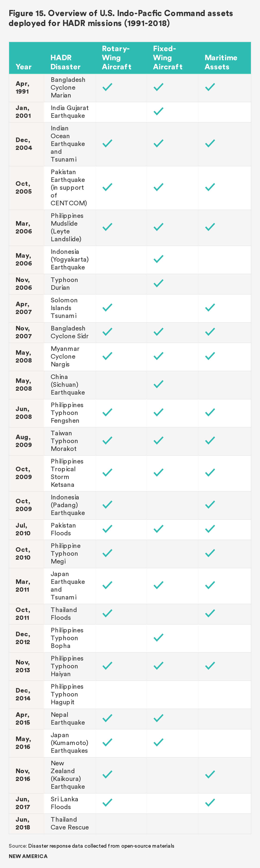
Task: Click the Figure 15 title heading
Action: point(121,18)
